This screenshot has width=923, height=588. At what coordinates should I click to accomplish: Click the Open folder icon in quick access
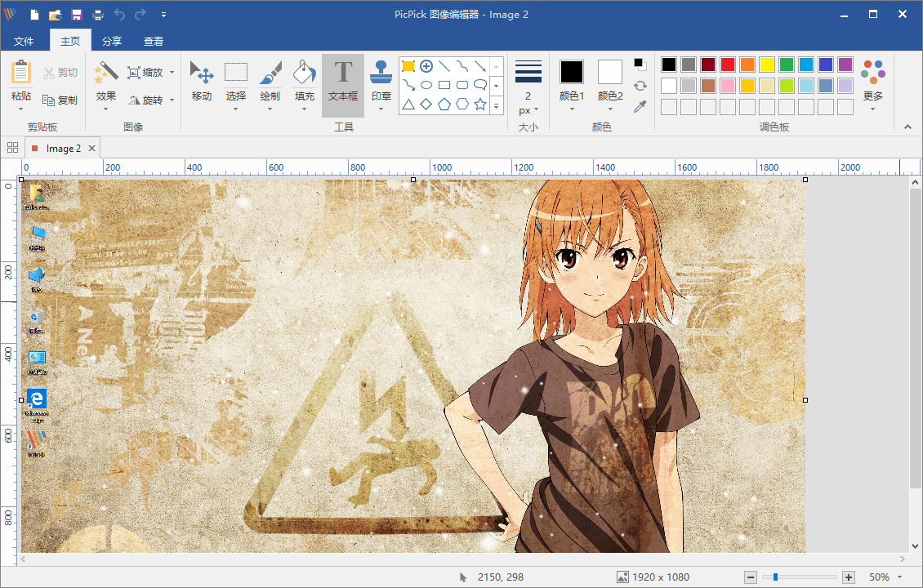56,15
